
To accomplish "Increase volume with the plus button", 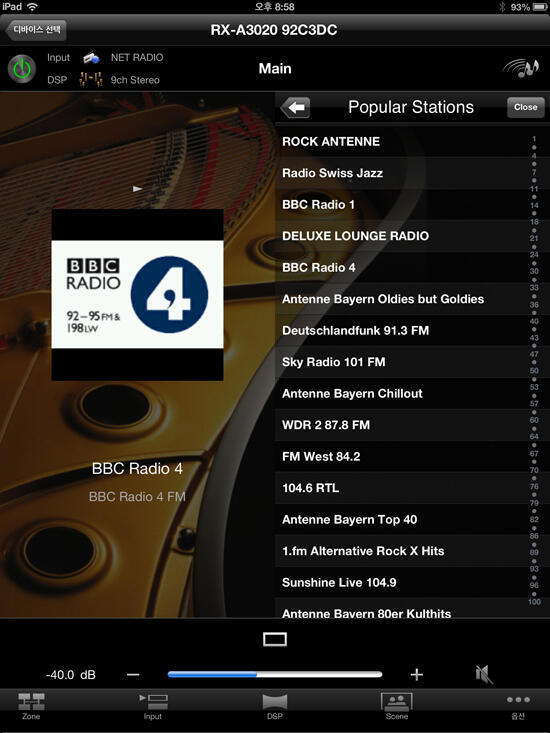I will click(416, 674).
